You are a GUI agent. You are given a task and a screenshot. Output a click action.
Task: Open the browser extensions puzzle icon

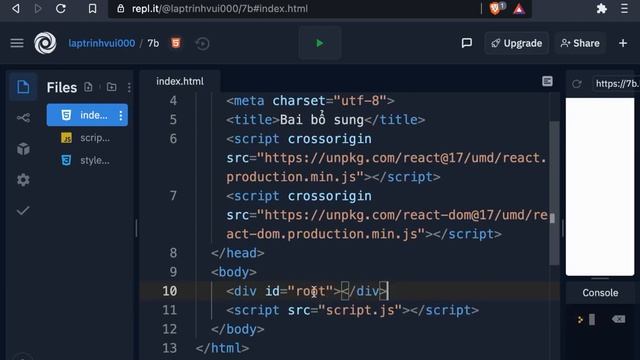(602, 9)
